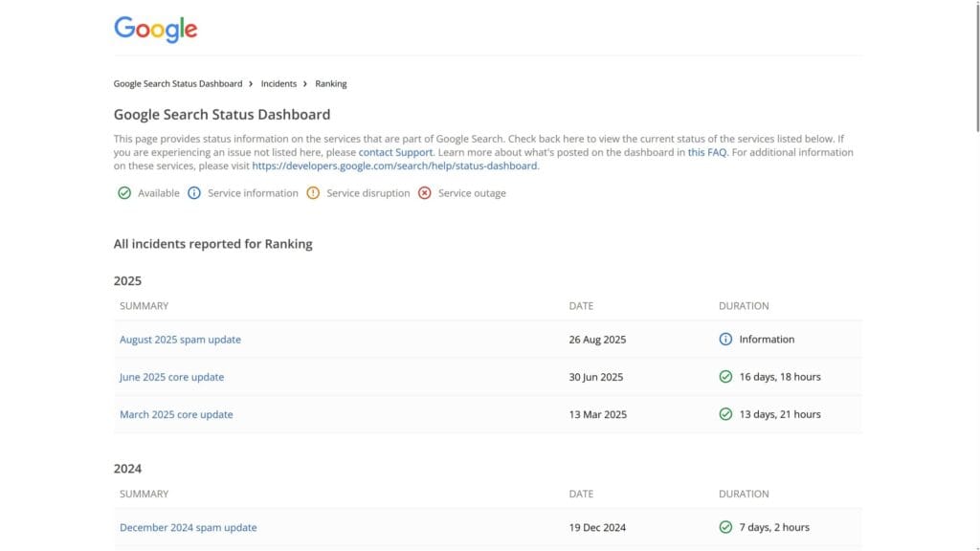980x551 pixels.
Task: Select the Ranking breadcrumb item
Action: 331,84
